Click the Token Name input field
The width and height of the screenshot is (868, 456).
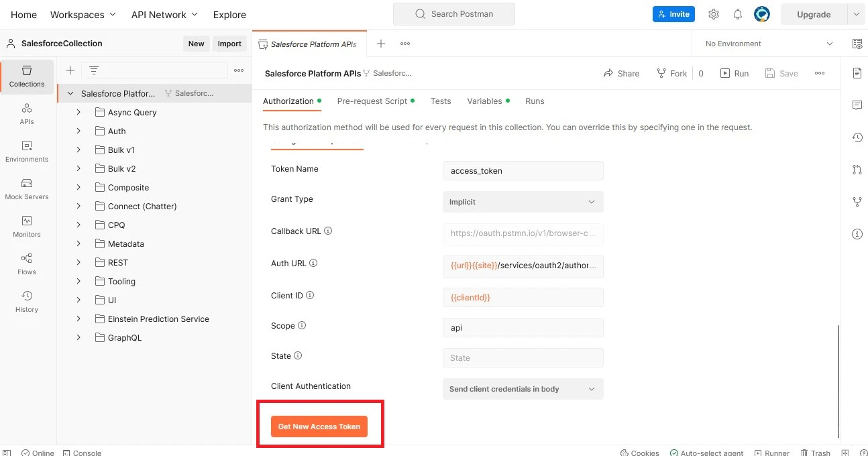point(523,170)
